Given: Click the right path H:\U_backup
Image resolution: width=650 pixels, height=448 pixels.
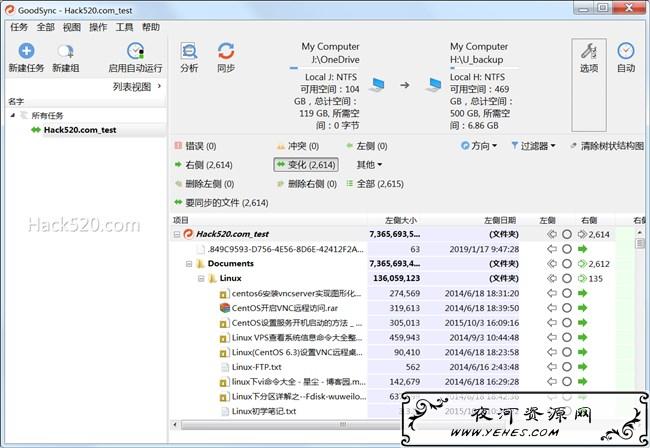Looking at the screenshot, I should [x=477, y=60].
